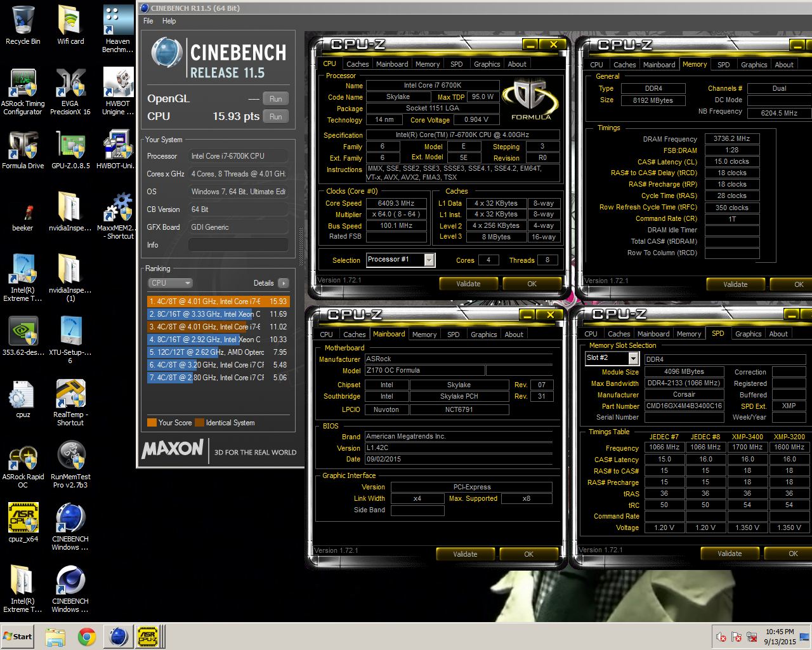Open About tab in top-left CPU-Z
Screen dimensions: 812x650
click(517, 64)
